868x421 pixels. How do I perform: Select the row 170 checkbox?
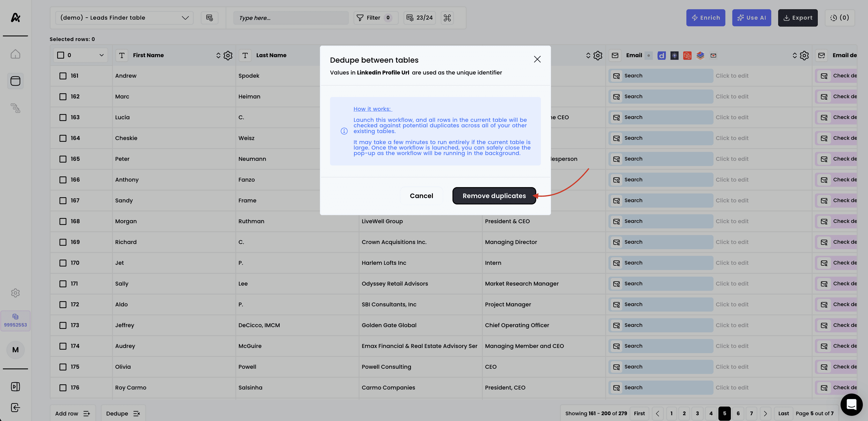pos(63,263)
